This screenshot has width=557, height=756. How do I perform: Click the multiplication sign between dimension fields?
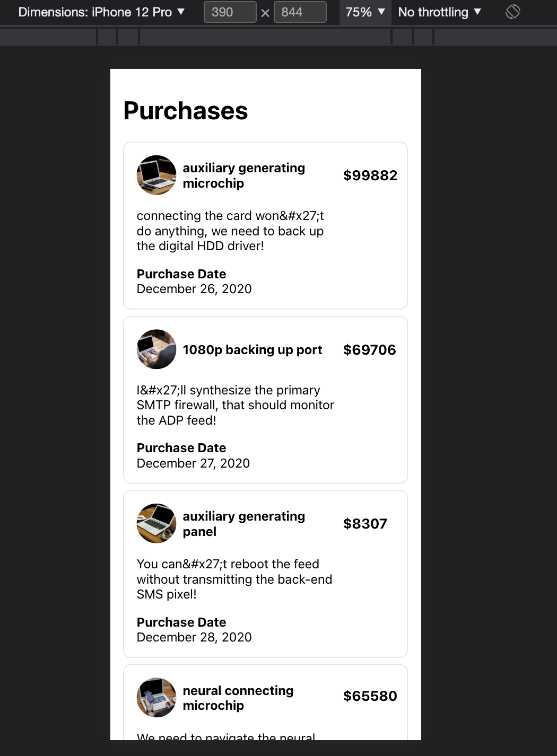coord(265,12)
